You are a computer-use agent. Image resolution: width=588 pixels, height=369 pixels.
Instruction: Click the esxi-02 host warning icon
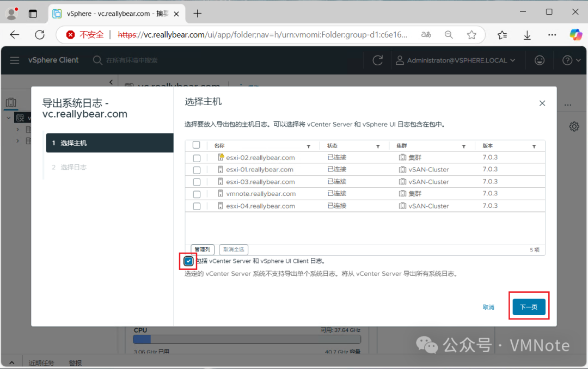coord(221,157)
